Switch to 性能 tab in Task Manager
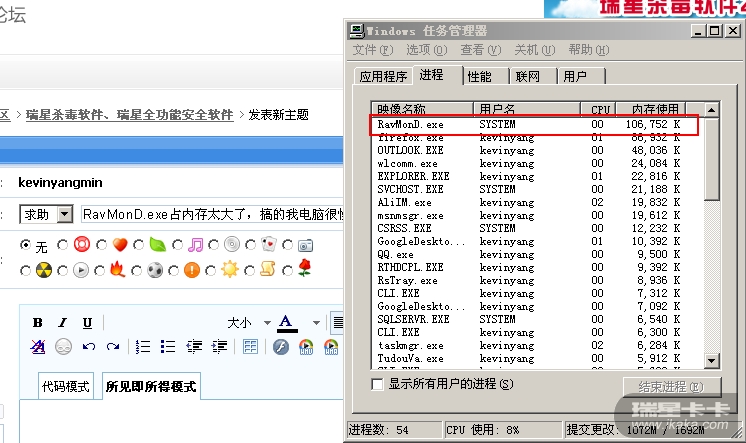Image resolution: width=746 pixels, height=443 pixels. point(485,76)
